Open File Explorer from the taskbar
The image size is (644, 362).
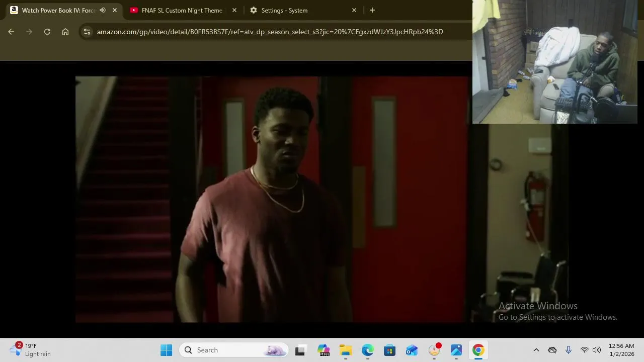(346, 350)
